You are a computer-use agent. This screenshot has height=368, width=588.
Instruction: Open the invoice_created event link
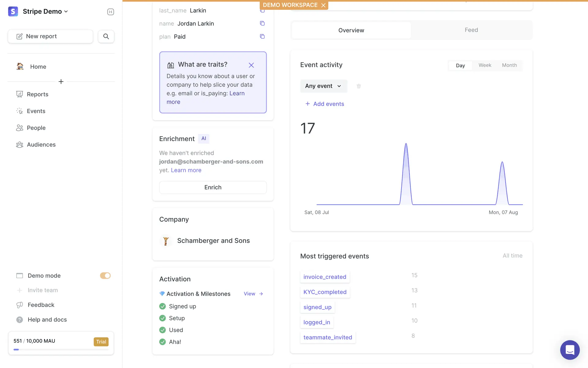click(325, 277)
